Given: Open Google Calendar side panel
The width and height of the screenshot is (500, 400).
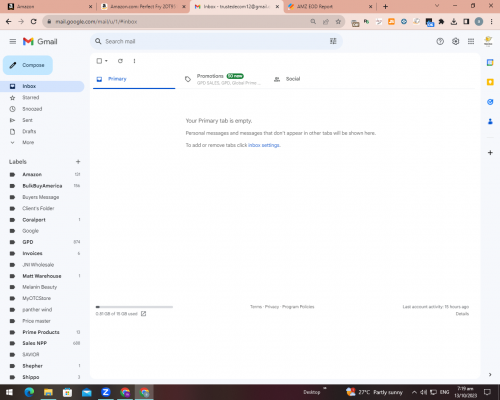Looking at the screenshot, I should (490, 62).
